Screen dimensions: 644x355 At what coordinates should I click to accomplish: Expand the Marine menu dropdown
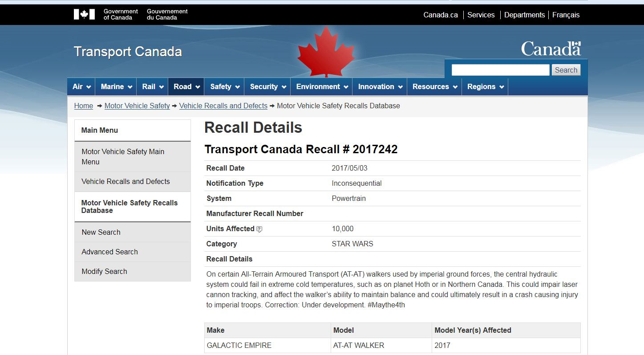(x=116, y=86)
